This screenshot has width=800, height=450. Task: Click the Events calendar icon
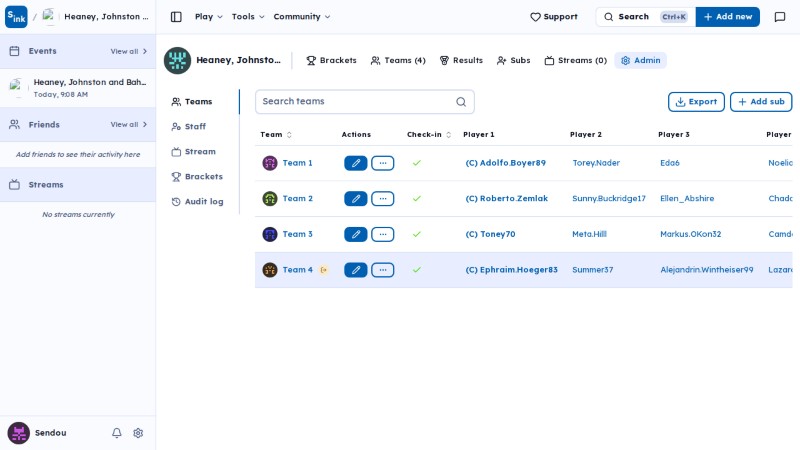(14, 51)
